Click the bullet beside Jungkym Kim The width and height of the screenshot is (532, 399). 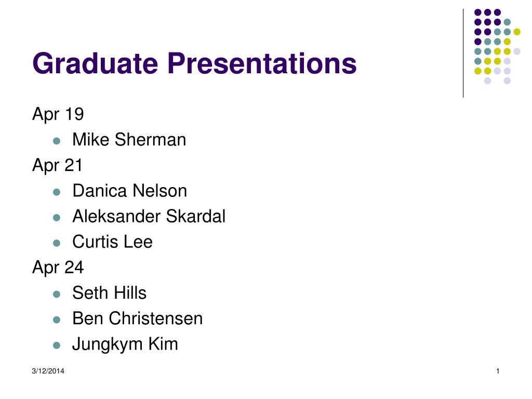(x=57, y=345)
